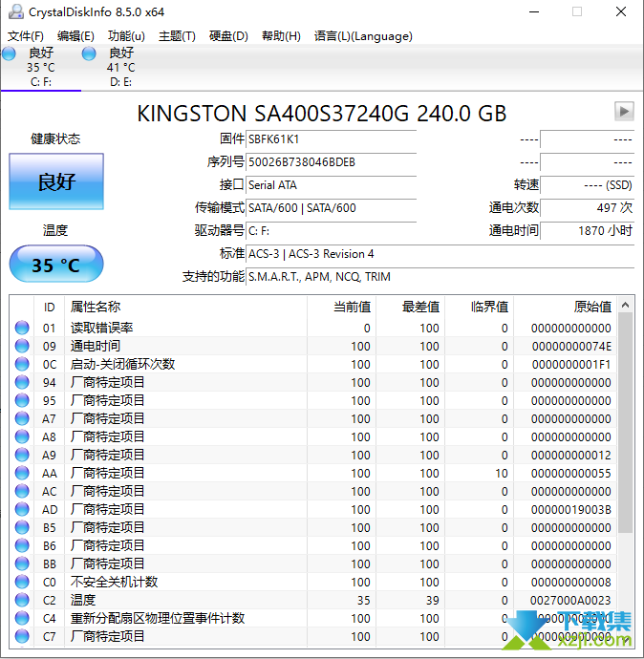644x659 pixels.
Task: Open the 编辑(E) menu
Action: [x=75, y=36]
